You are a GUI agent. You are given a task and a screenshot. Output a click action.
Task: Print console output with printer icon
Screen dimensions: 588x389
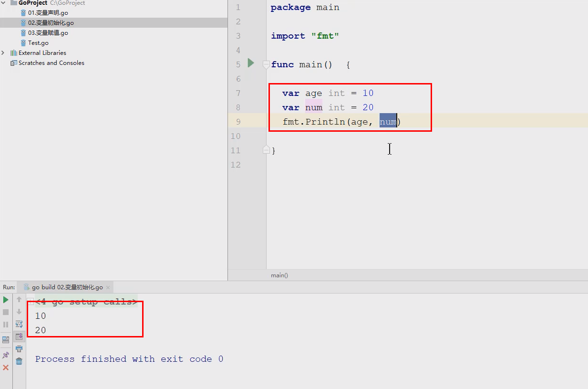pyautogui.click(x=19, y=349)
